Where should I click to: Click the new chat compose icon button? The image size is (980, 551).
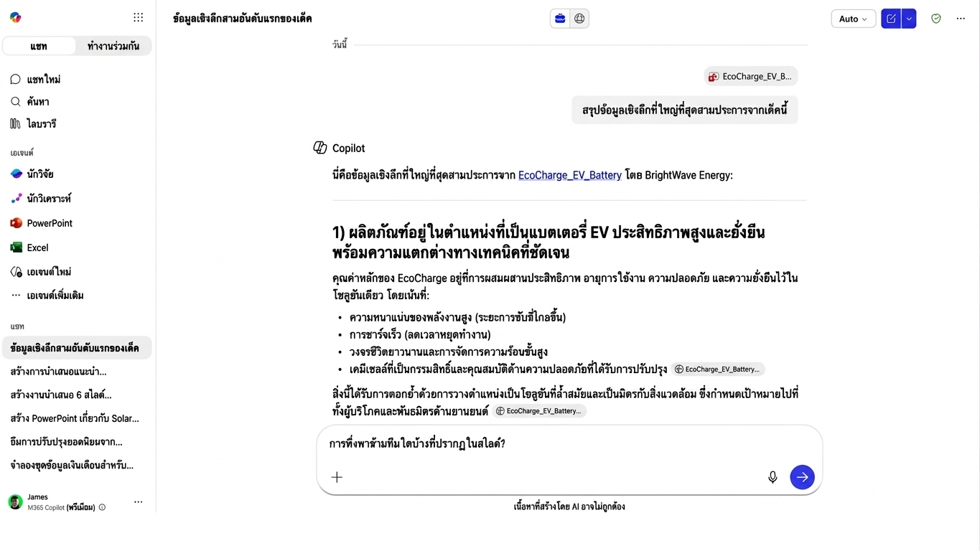[891, 19]
